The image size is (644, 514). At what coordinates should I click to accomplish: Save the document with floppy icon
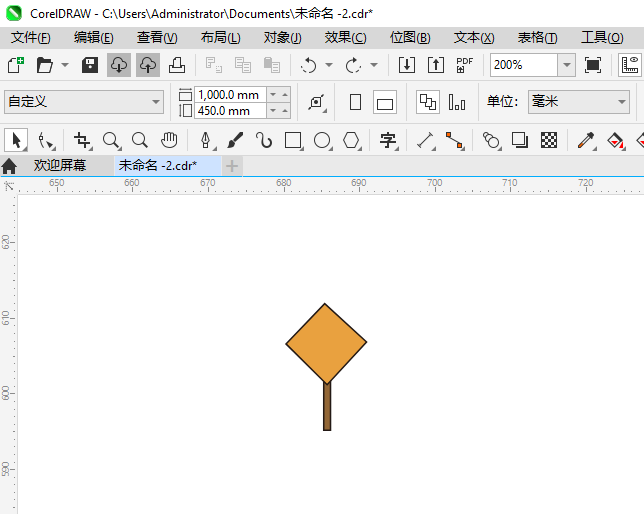pos(90,65)
